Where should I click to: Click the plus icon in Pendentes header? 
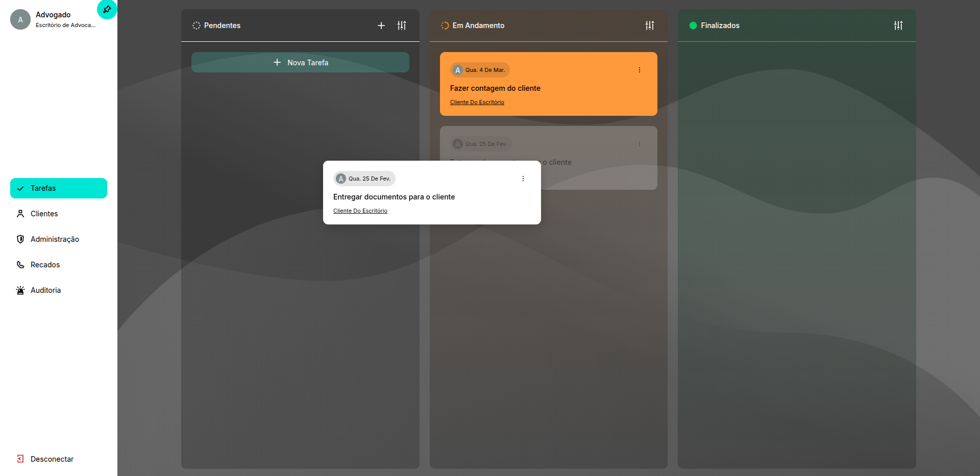[381, 26]
